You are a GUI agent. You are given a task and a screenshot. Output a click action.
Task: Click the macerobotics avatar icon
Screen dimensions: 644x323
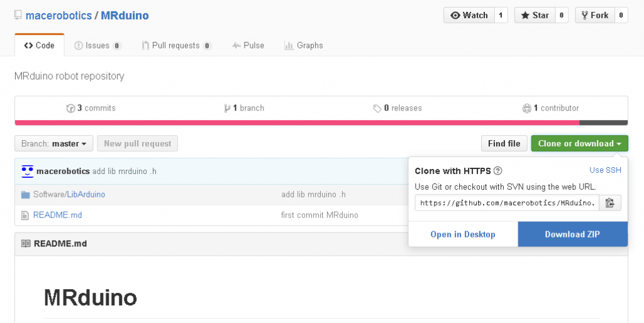[x=27, y=171]
